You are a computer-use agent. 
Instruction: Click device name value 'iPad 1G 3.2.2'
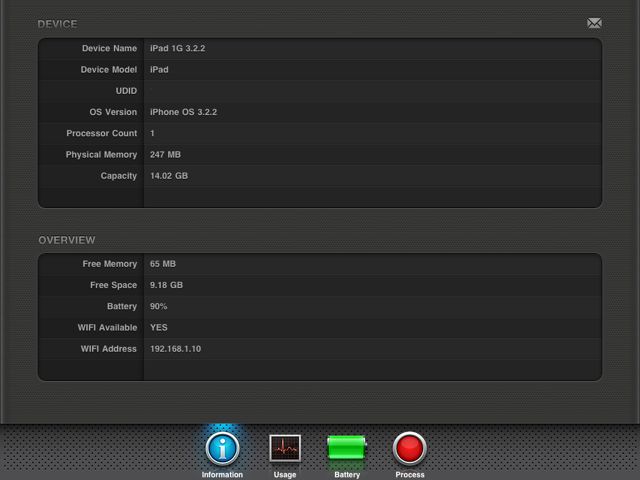178,48
